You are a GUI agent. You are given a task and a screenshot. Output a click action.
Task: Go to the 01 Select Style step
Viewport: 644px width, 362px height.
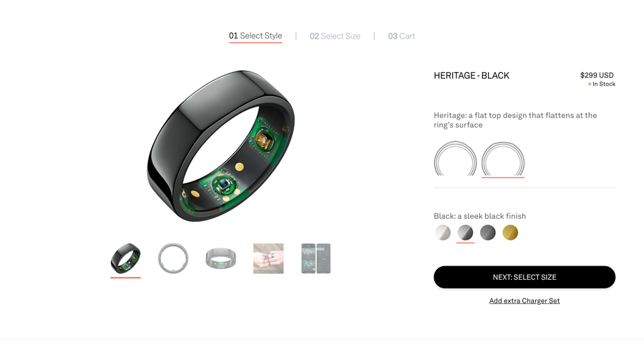pyautogui.click(x=255, y=36)
